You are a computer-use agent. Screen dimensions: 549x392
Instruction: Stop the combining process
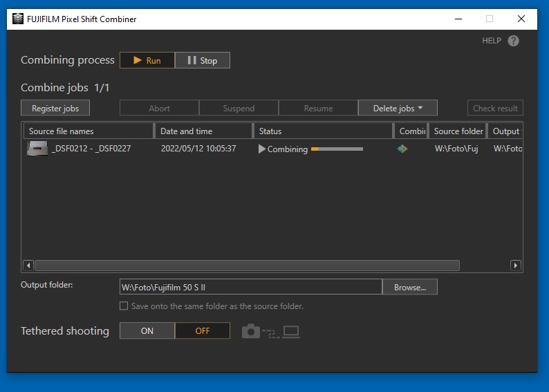tap(203, 60)
